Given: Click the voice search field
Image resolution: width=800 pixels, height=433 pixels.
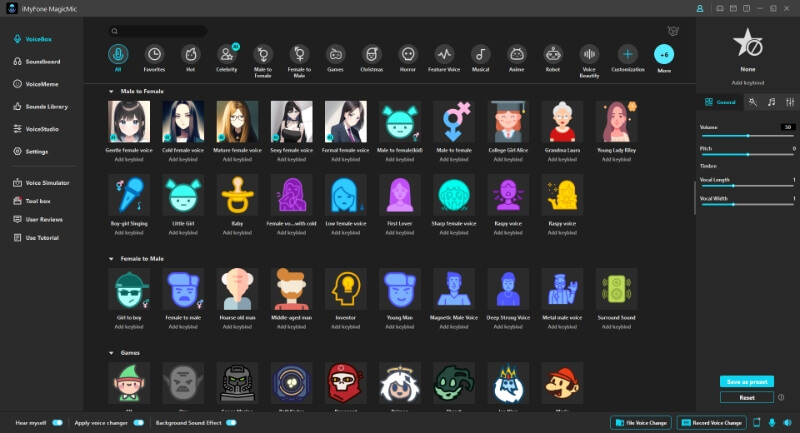Looking at the screenshot, I should [158, 31].
